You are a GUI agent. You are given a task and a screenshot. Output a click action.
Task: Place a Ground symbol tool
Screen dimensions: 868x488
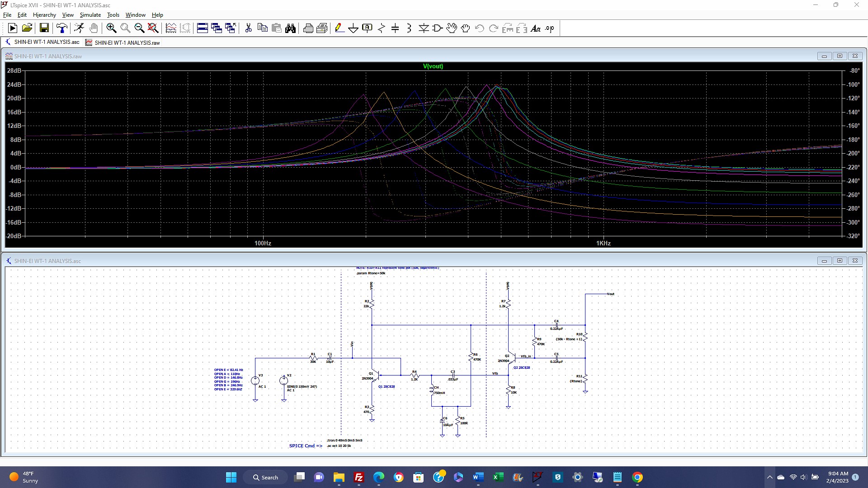click(x=353, y=28)
